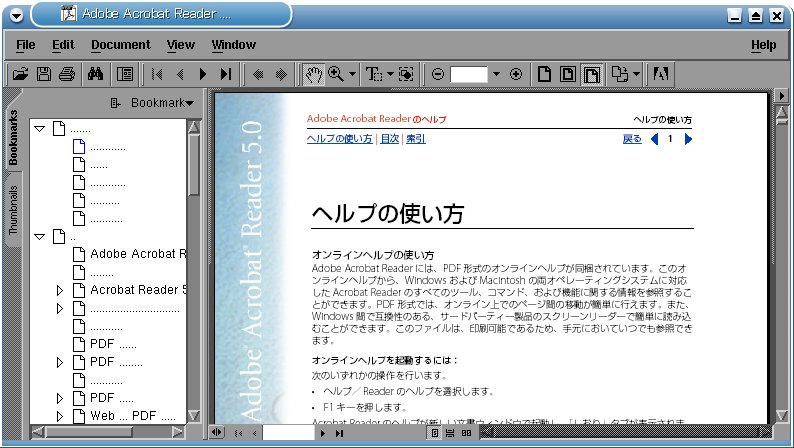
Task: Click the Adobe online icon
Action: (661, 74)
